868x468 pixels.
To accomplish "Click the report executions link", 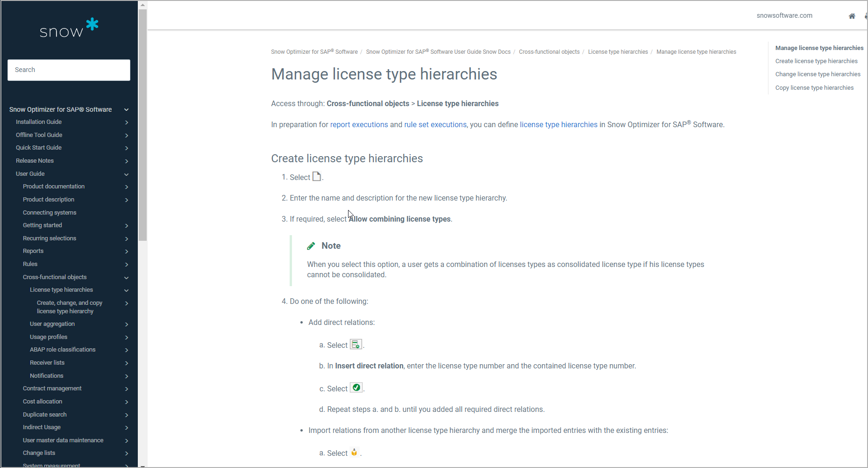I will tap(359, 125).
